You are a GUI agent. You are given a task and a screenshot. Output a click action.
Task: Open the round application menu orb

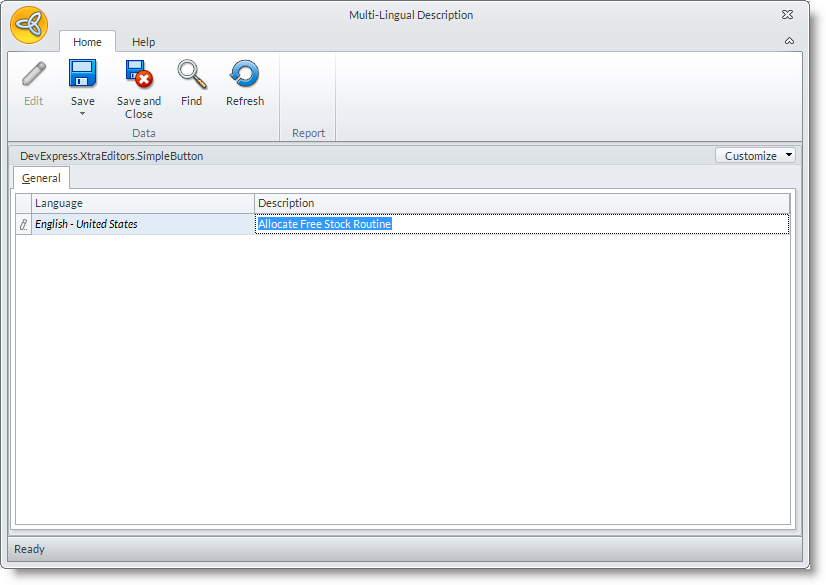tap(29, 25)
